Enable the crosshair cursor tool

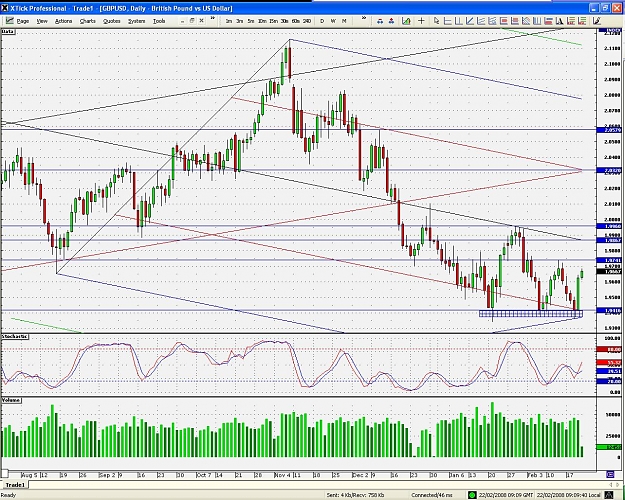pos(421,21)
